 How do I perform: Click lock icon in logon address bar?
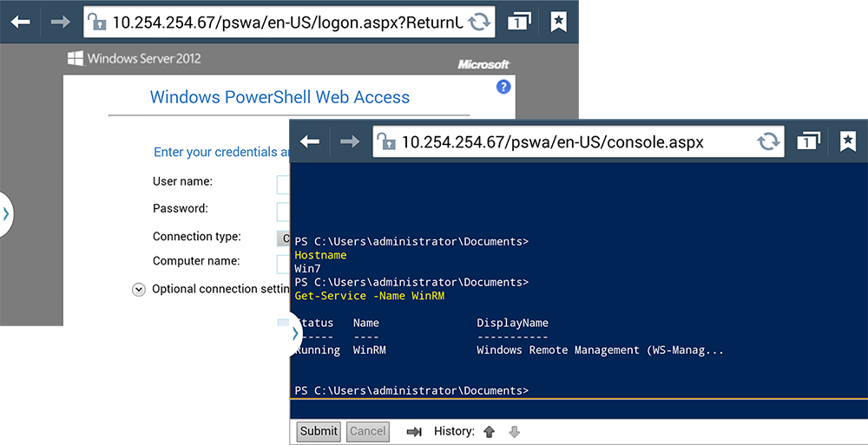pyautogui.click(x=98, y=23)
